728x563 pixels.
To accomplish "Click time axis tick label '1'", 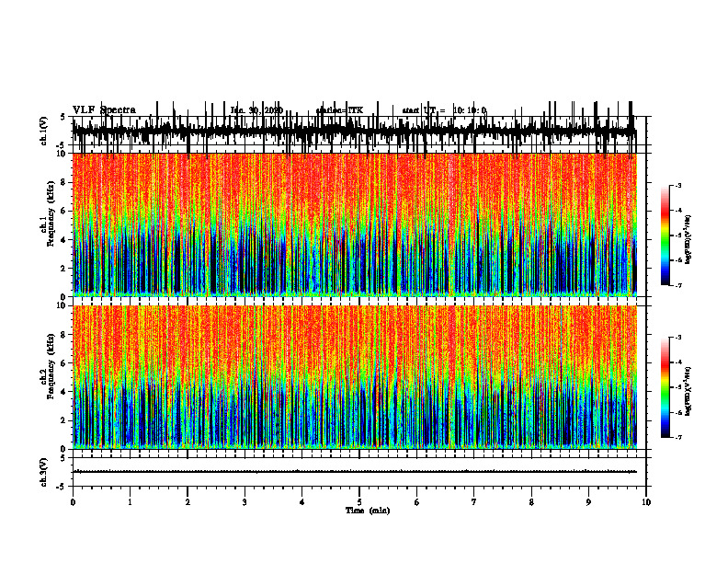I will pos(130,502).
